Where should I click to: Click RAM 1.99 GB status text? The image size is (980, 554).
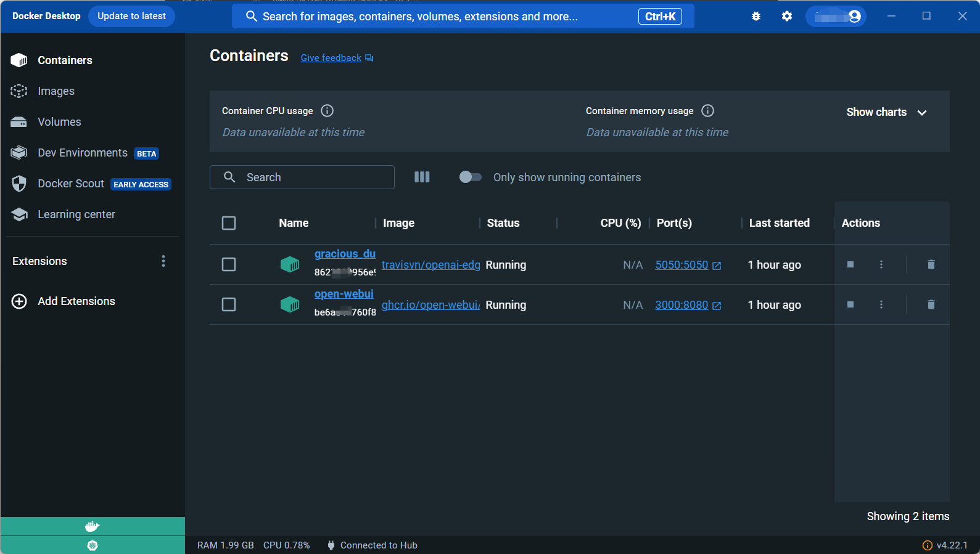coord(226,545)
